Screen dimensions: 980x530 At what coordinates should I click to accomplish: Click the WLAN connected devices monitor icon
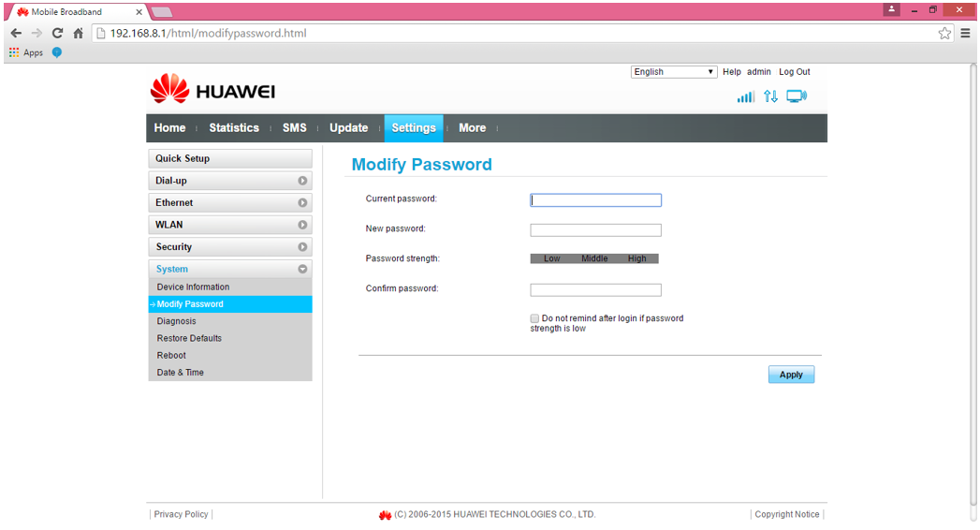point(797,96)
